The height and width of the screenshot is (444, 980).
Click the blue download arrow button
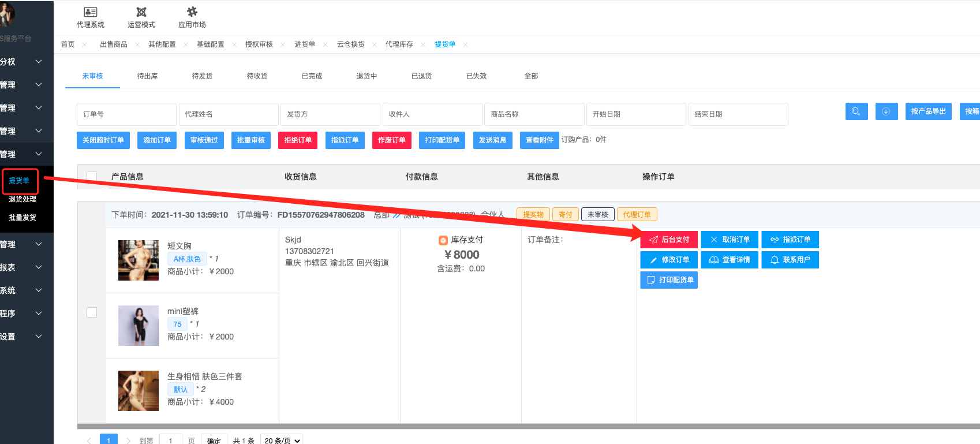[x=886, y=111]
